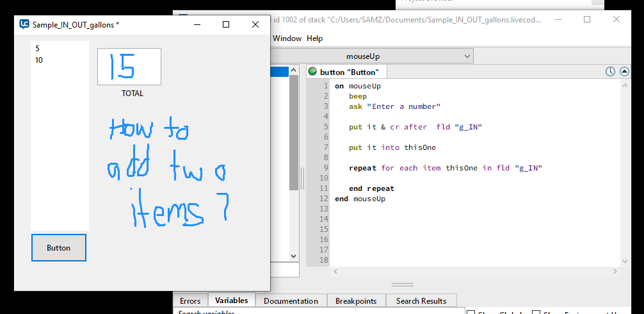Screen dimensions: 644x314
Task: Maximize the Sample_IN_OUT_gallons stack window
Action: pyautogui.click(x=225, y=24)
